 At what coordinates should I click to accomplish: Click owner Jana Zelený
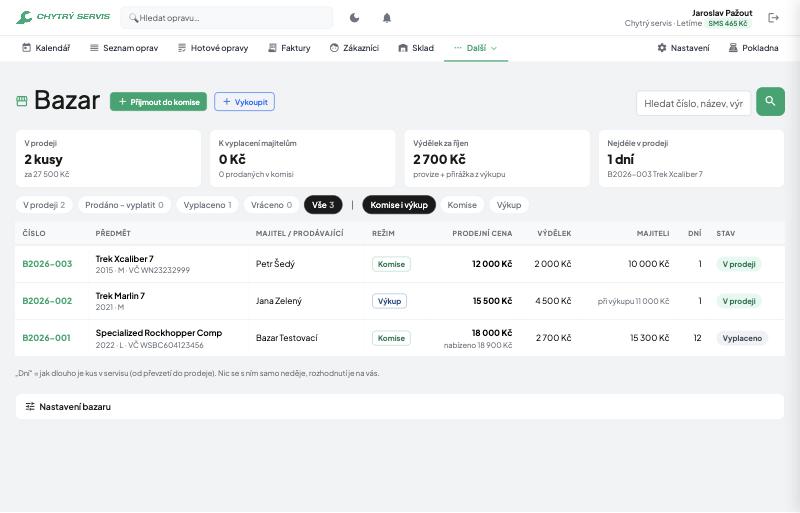point(279,301)
